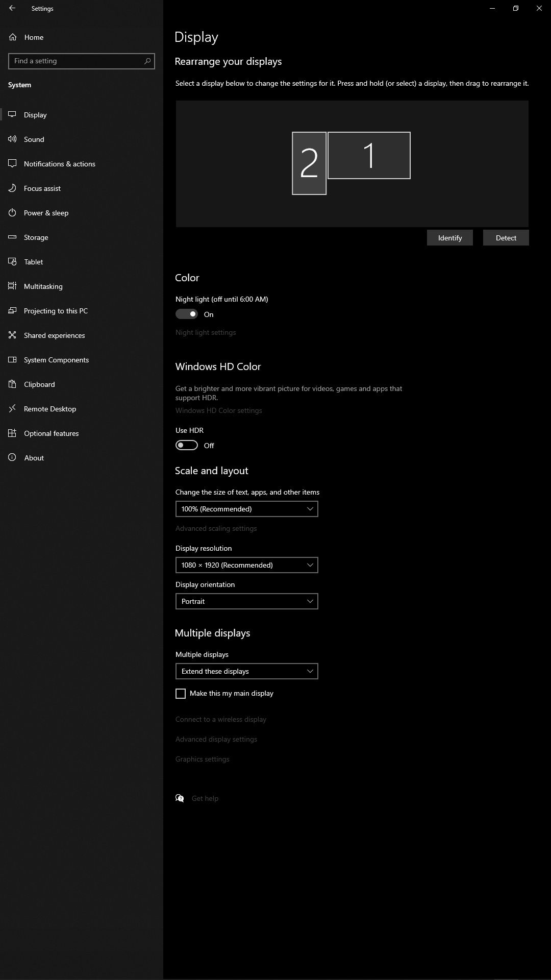Screen dimensions: 551x980
Task: Open Night light settings link
Action: pos(206,332)
